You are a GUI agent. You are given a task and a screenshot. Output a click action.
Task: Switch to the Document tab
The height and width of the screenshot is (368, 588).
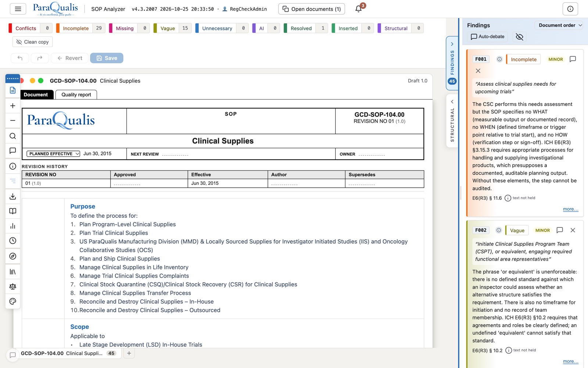[36, 95]
